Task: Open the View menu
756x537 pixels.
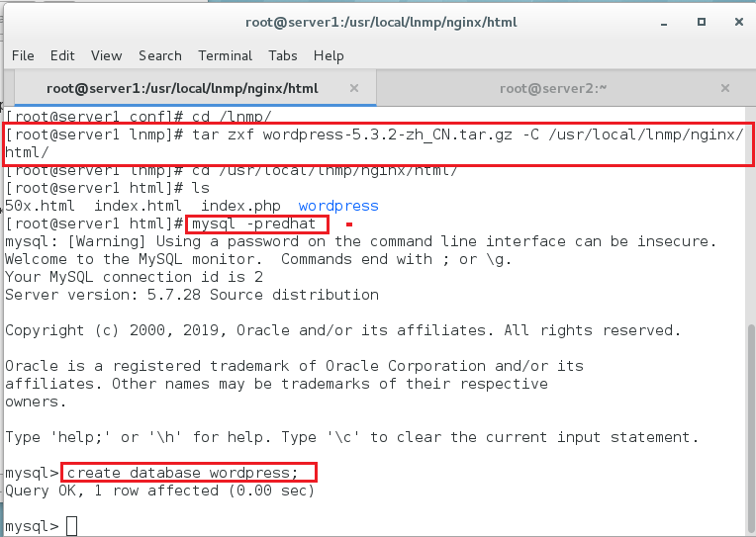Action: click(x=106, y=56)
